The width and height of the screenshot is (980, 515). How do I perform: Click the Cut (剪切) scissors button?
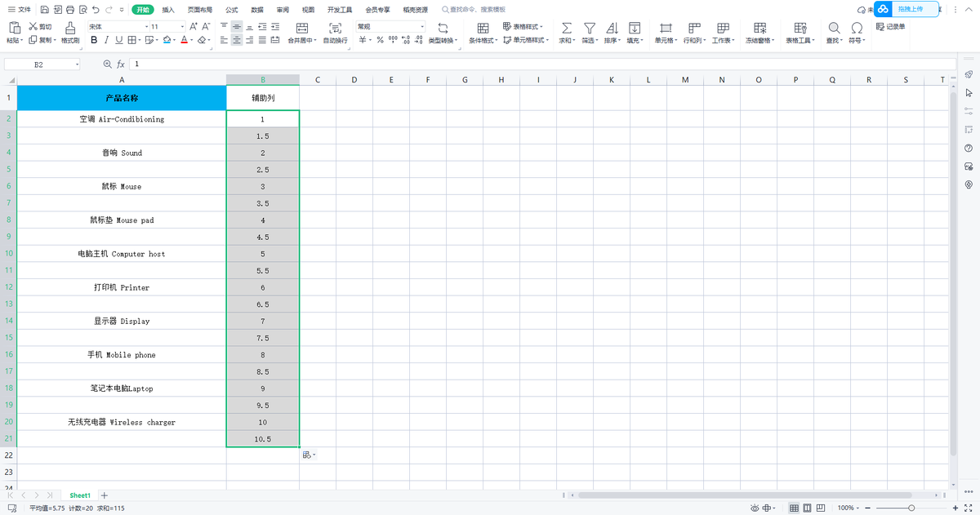[x=41, y=26]
